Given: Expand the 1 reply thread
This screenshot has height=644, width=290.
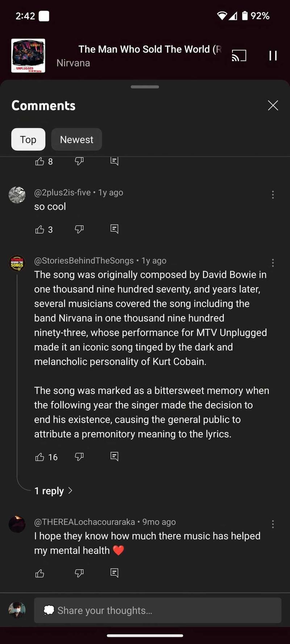Looking at the screenshot, I should [x=53, y=491].
